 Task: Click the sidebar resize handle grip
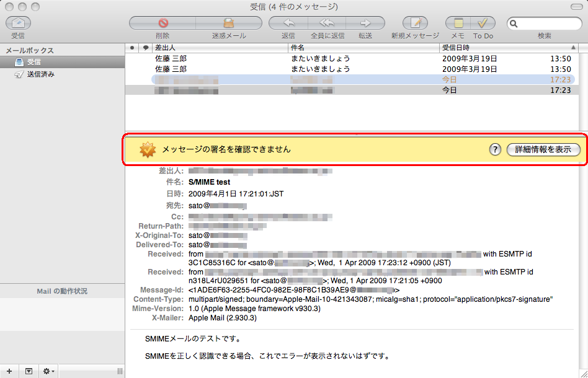coord(120,371)
